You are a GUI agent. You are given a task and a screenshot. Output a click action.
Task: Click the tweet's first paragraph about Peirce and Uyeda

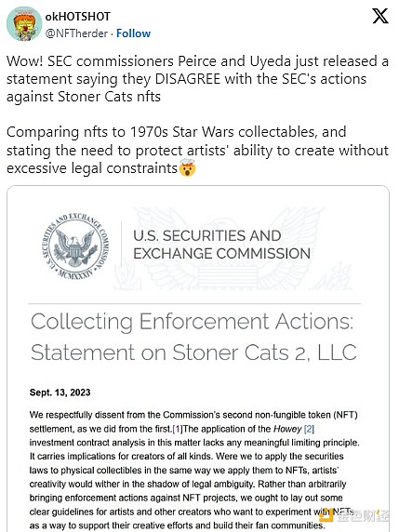pos(197,79)
